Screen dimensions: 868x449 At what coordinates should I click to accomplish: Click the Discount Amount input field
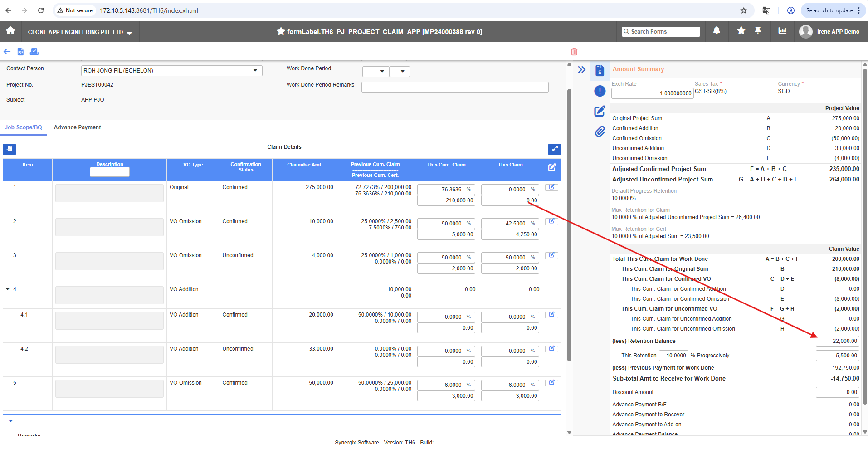click(x=837, y=392)
